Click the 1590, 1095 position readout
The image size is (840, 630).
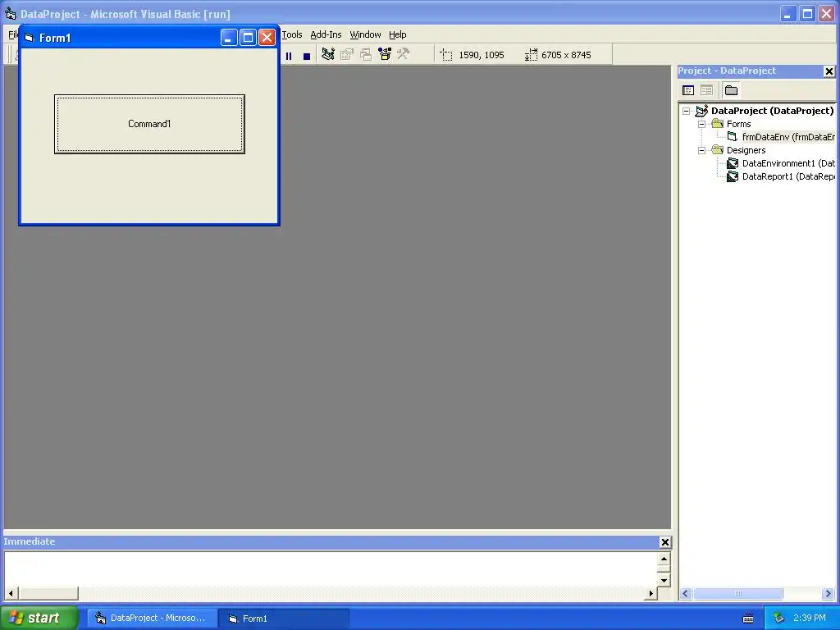[x=481, y=55]
